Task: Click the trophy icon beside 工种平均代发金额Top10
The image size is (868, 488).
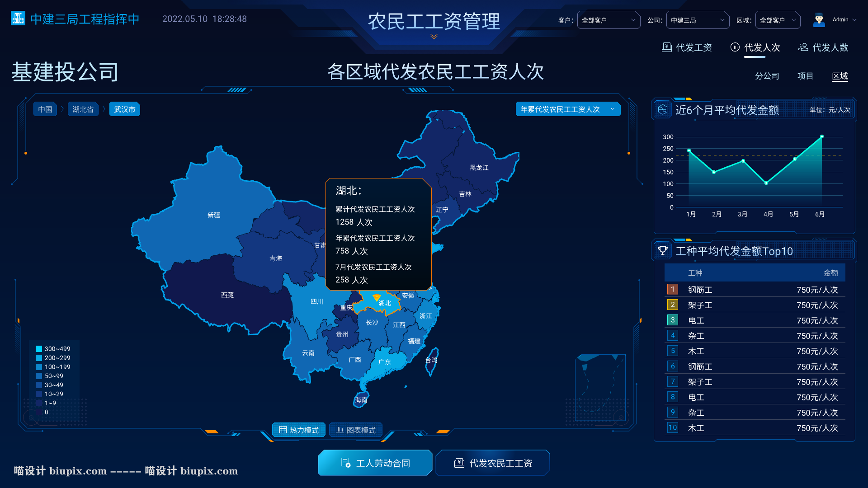Action: pos(663,250)
